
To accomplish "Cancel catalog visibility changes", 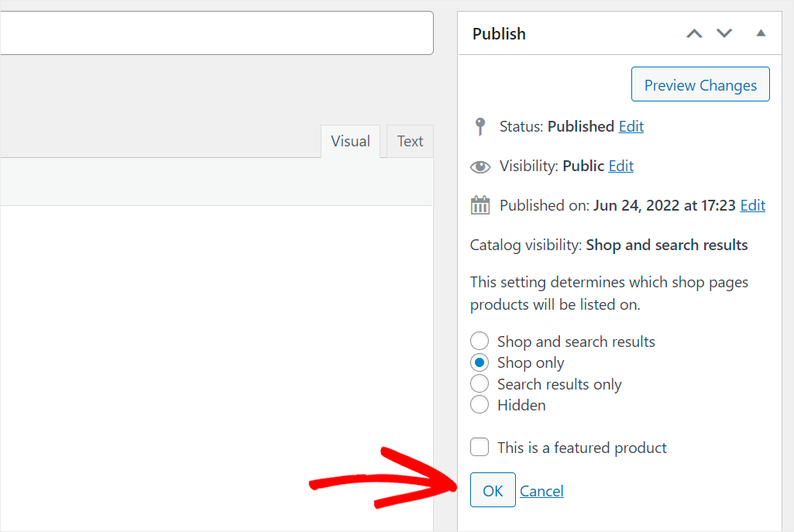I will (541, 491).
